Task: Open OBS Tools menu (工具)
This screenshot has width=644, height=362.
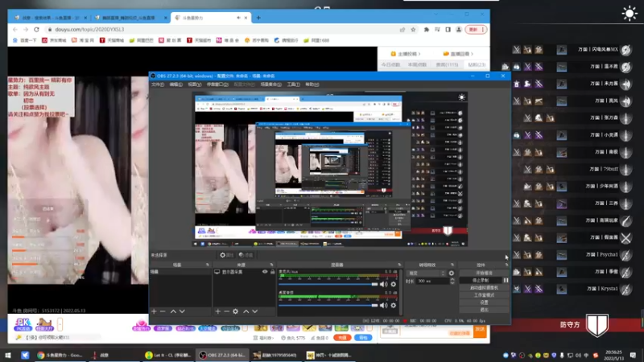Action: (293, 84)
